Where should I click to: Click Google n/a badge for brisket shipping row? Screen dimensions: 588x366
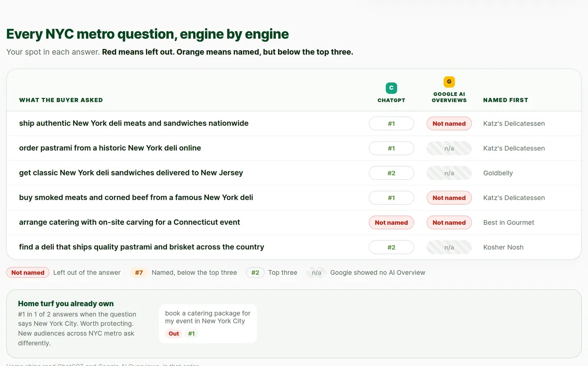click(x=449, y=247)
